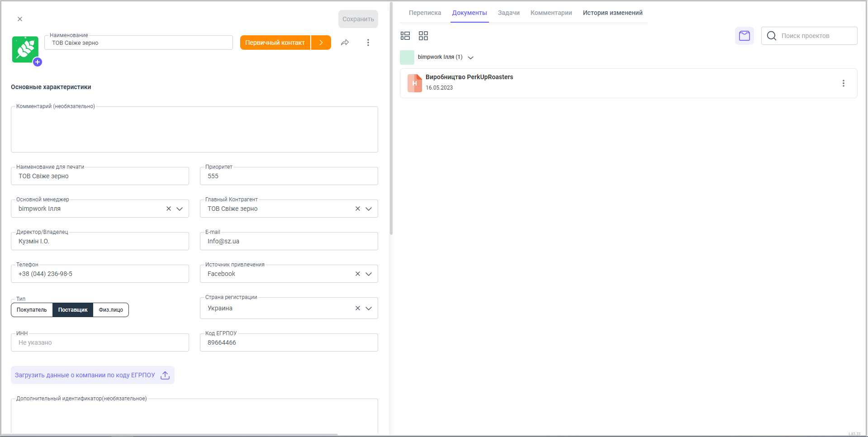Click the plus badge on company logo
Screen dimensions: 868x437
38,62
